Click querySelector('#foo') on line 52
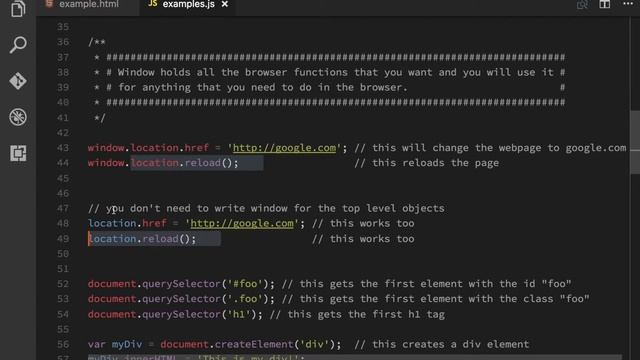 point(205,284)
